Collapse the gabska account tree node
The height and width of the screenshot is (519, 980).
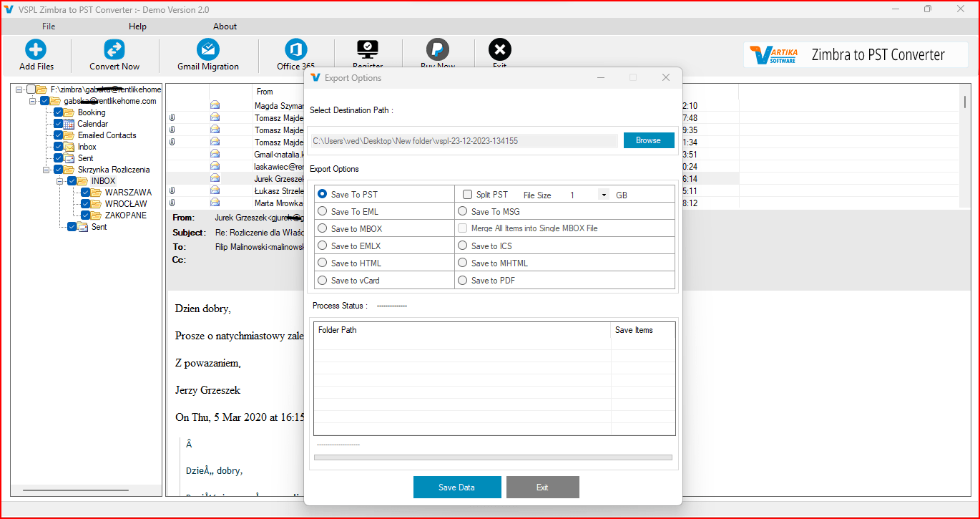[x=32, y=101]
